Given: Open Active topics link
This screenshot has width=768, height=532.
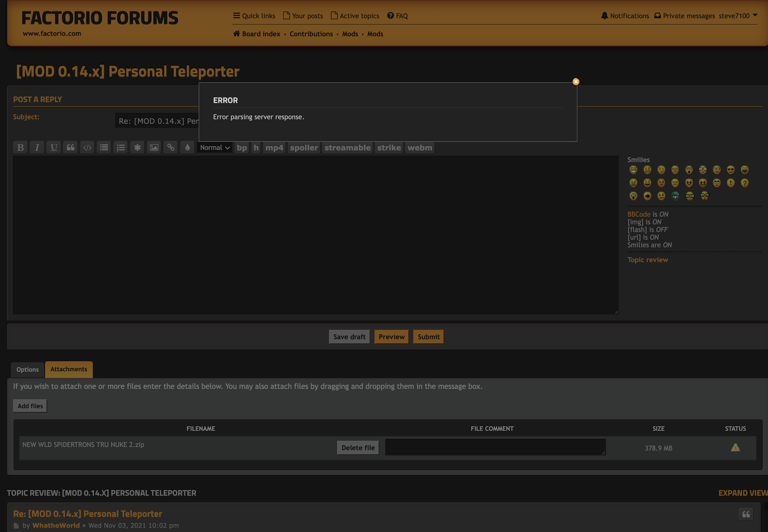Looking at the screenshot, I should [355, 16].
